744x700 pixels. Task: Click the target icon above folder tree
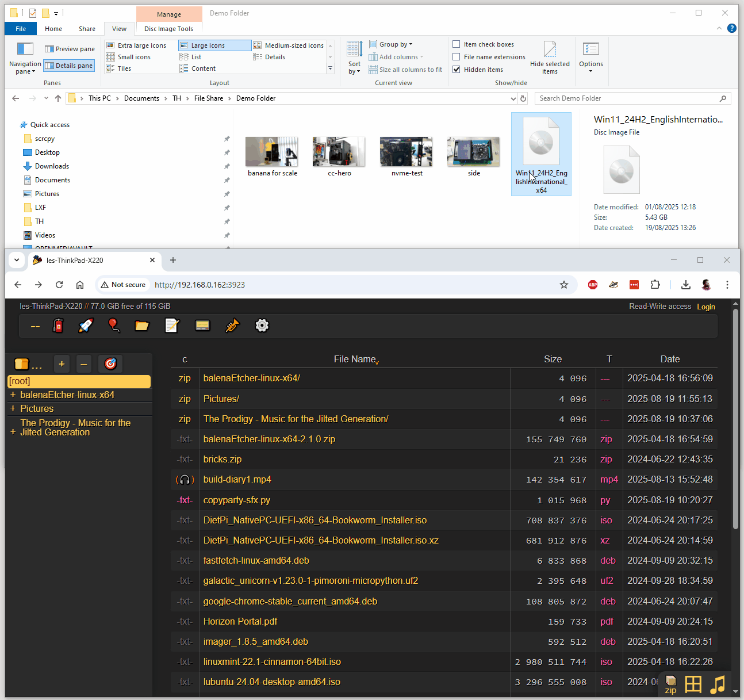110,364
